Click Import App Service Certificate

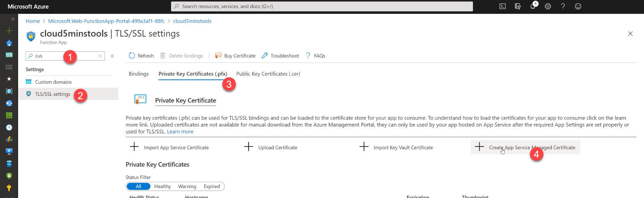(169, 147)
